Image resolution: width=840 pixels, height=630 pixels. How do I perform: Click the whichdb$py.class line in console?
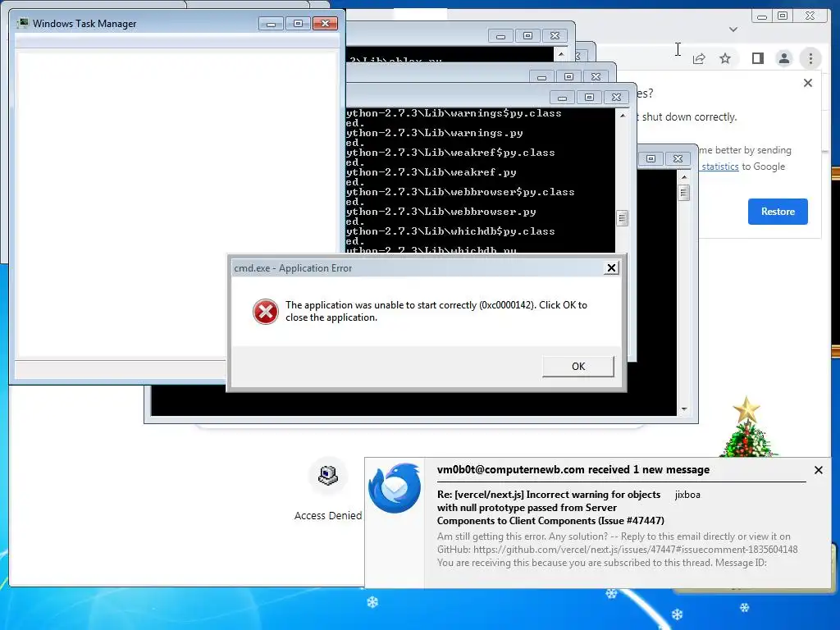(450, 231)
